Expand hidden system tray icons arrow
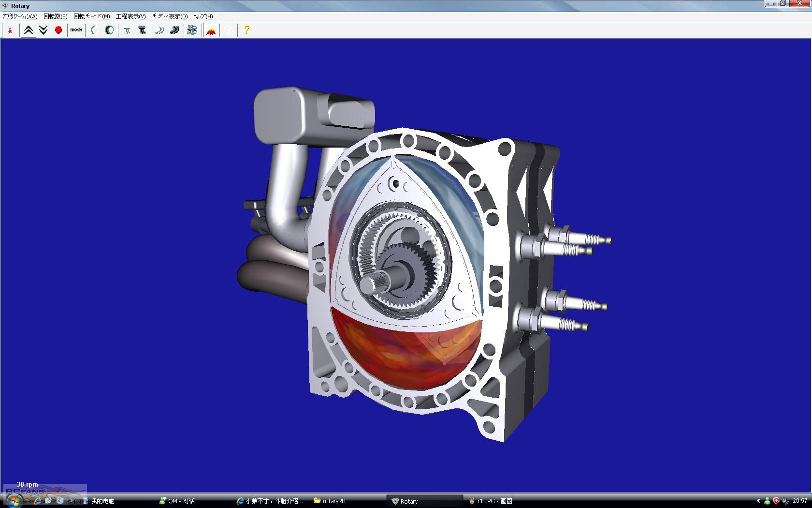This screenshot has width=812, height=508. (x=759, y=501)
